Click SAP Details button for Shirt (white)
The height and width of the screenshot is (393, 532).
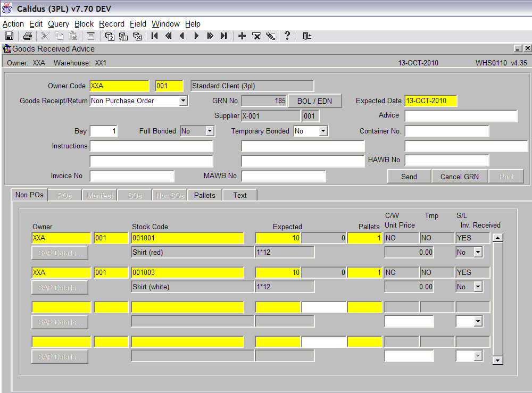[60, 288]
